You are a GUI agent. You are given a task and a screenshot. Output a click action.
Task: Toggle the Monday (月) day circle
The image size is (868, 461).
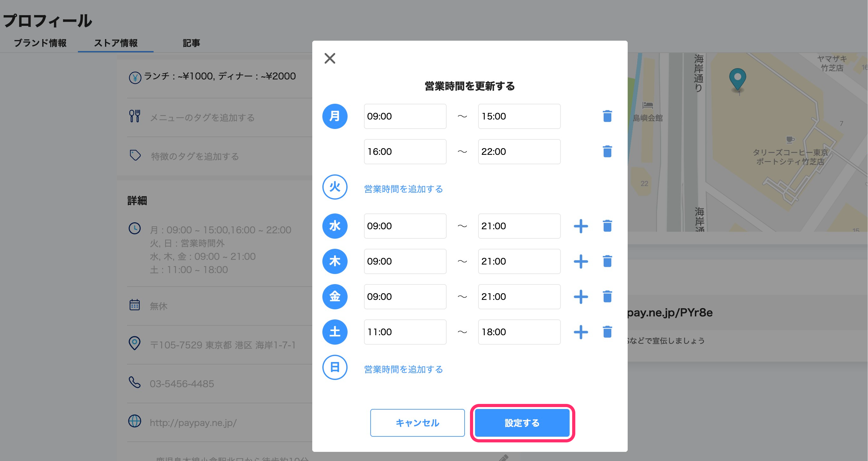click(x=335, y=116)
